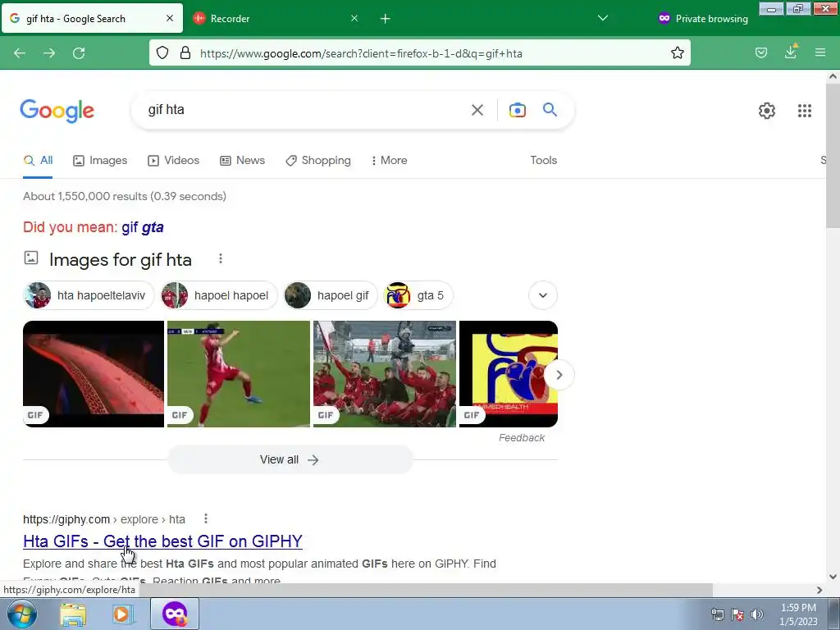Launch Windows Media Player from taskbar
Viewport: 840px width, 630px height.
click(121, 614)
